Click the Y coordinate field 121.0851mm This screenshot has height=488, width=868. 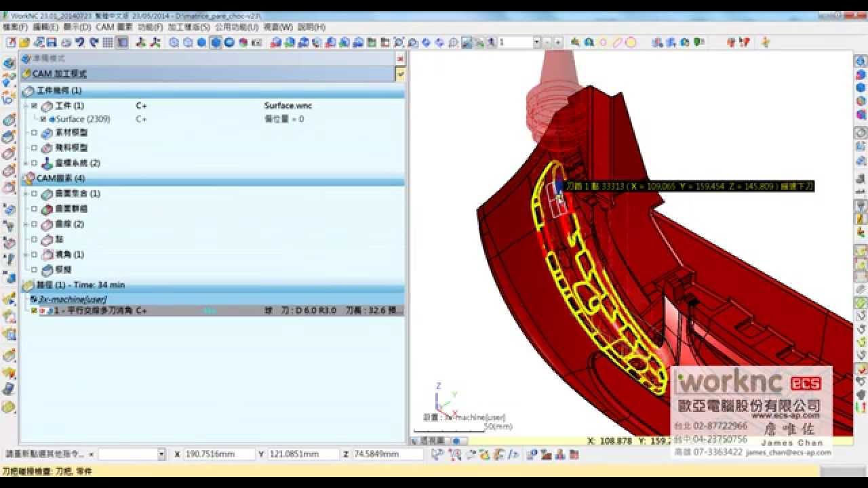point(302,454)
